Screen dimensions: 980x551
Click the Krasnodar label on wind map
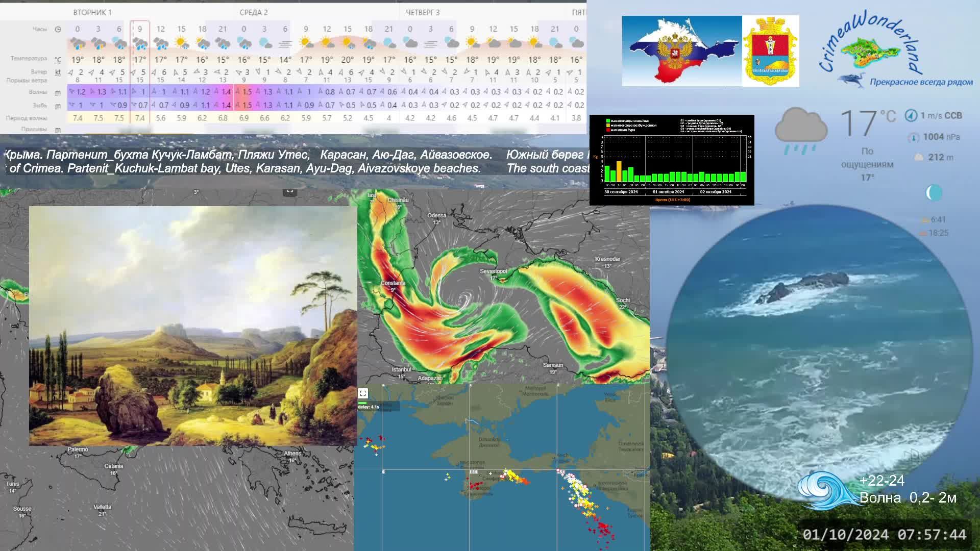[608, 259]
